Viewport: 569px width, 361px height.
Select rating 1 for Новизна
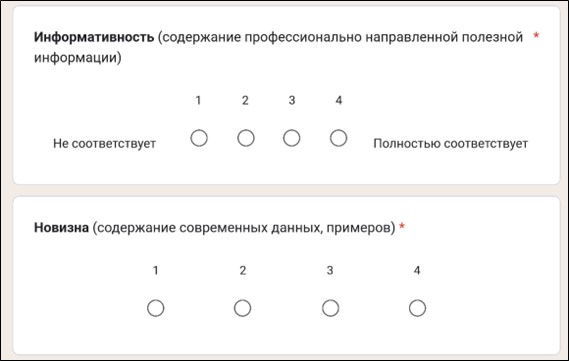click(x=156, y=308)
